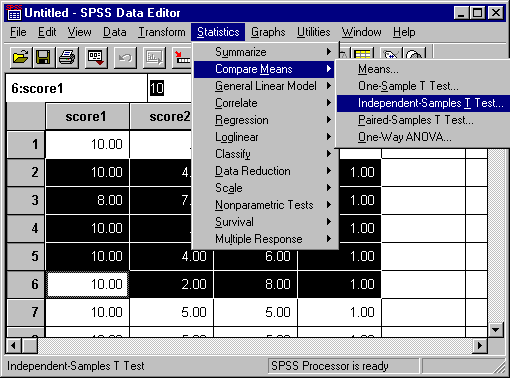Image resolution: width=510 pixels, height=378 pixels.
Task: Click score1 cell in row 7
Action: click(87, 312)
